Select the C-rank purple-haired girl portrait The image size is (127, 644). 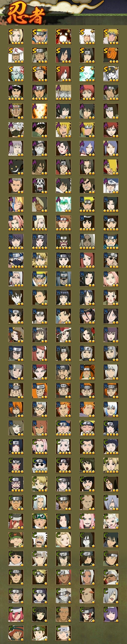111,614
